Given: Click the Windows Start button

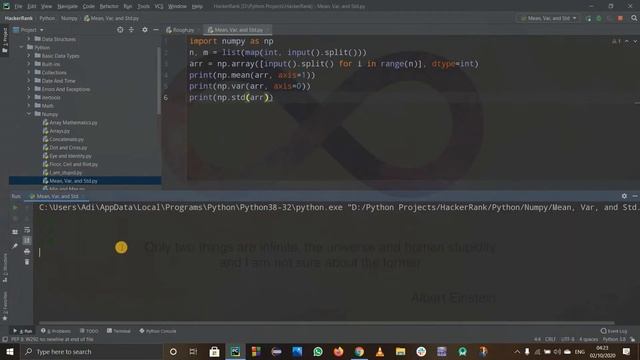Looking at the screenshot, I should (x=10, y=351).
